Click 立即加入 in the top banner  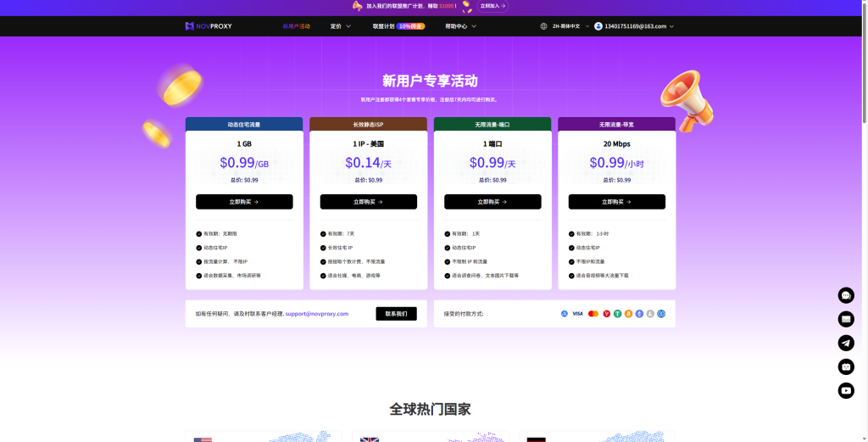click(x=492, y=6)
